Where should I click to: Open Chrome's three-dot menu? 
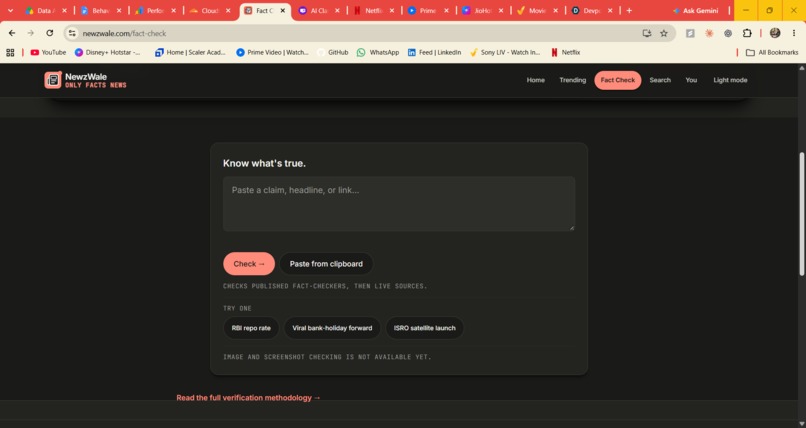point(794,33)
